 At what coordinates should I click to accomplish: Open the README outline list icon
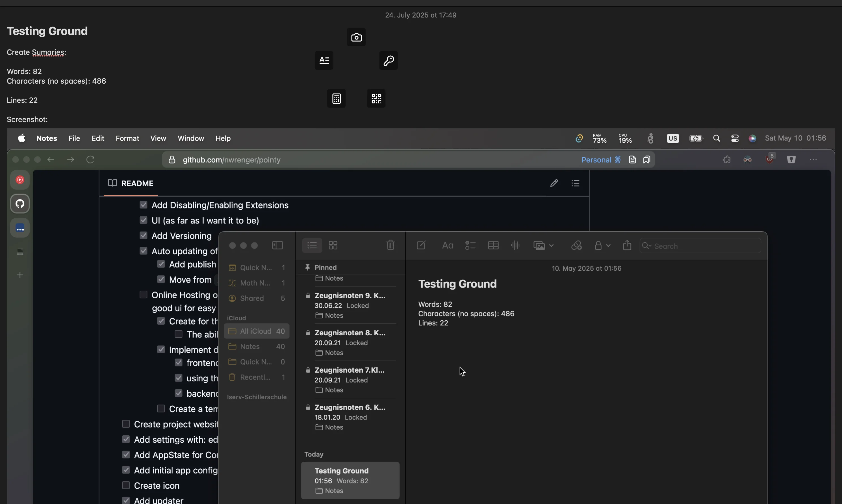pos(575,183)
